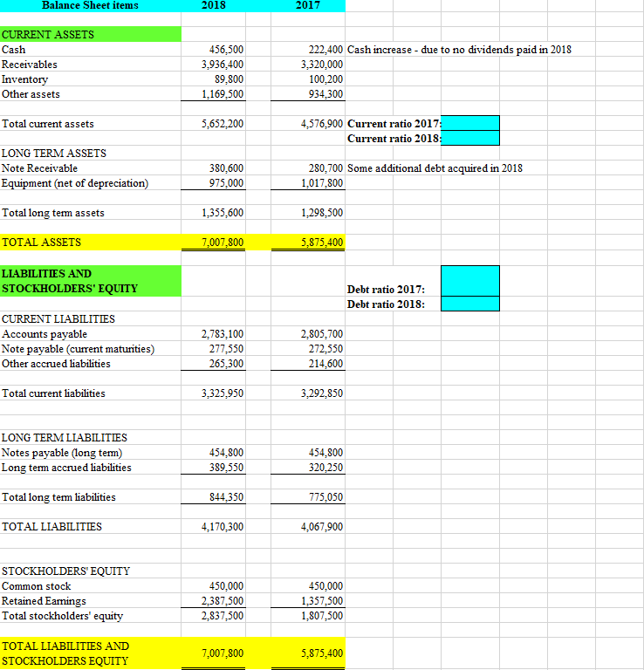The height and width of the screenshot is (670, 644).
Task: Select the empty Current ratio 2017 cell
Action: click(470, 123)
